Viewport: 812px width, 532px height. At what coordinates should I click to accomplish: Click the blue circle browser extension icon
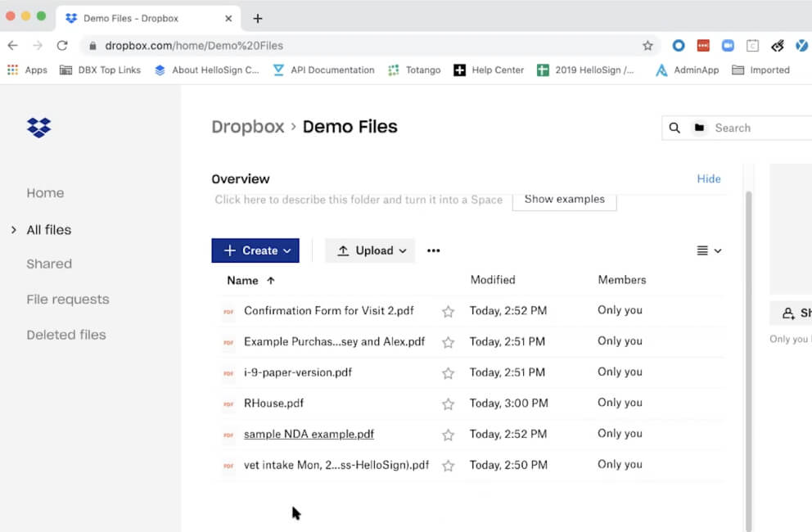click(x=678, y=46)
